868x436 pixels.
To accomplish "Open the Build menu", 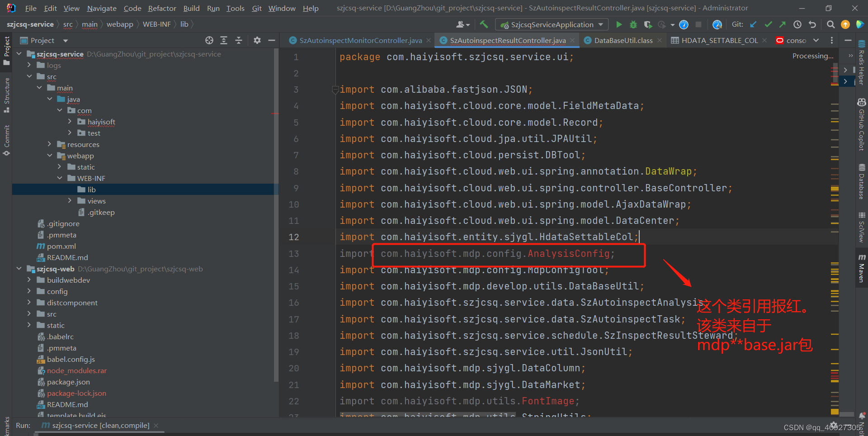I will 191,8.
